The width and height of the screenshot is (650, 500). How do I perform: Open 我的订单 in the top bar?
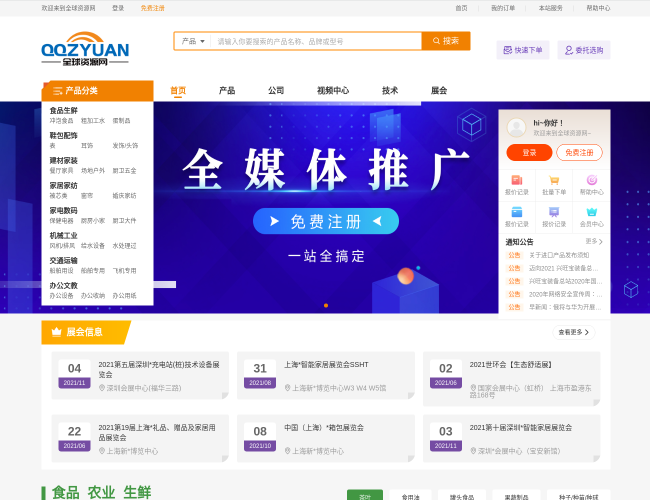point(503,8)
